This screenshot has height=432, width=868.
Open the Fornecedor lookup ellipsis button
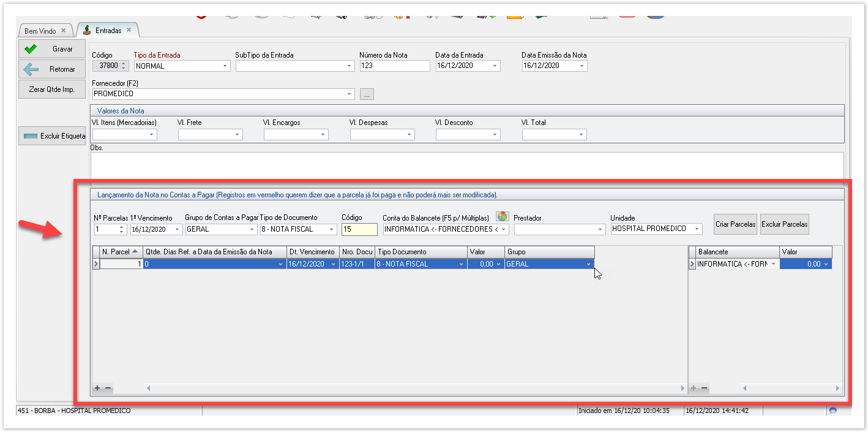tap(367, 94)
